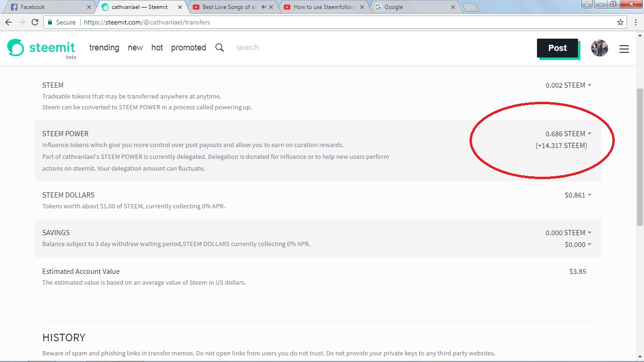Click the Steemit logo icon
The height and width of the screenshot is (362, 644).
pyautogui.click(x=16, y=48)
